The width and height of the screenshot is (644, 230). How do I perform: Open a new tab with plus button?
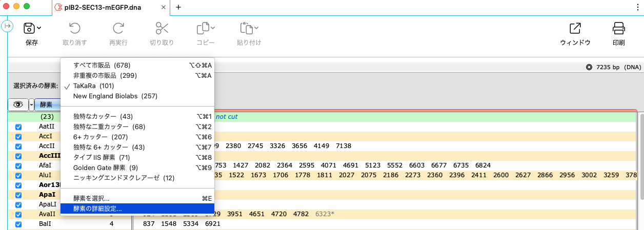tap(179, 7)
